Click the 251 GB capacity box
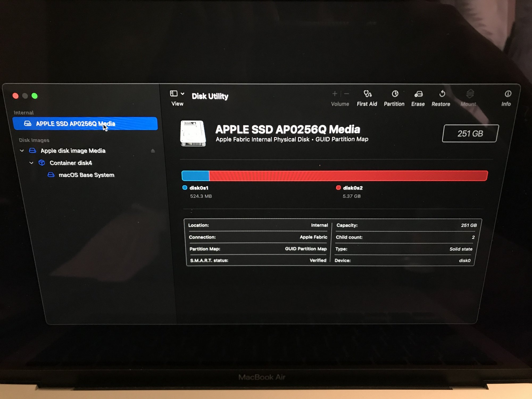Image resolution: width=532 pixels, height=399 pixels. [470, 134]
